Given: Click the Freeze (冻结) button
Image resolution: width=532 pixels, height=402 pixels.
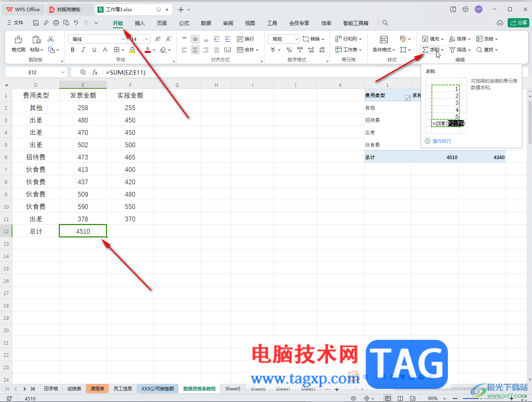Looking at the screenshot, I should point(487,39).
